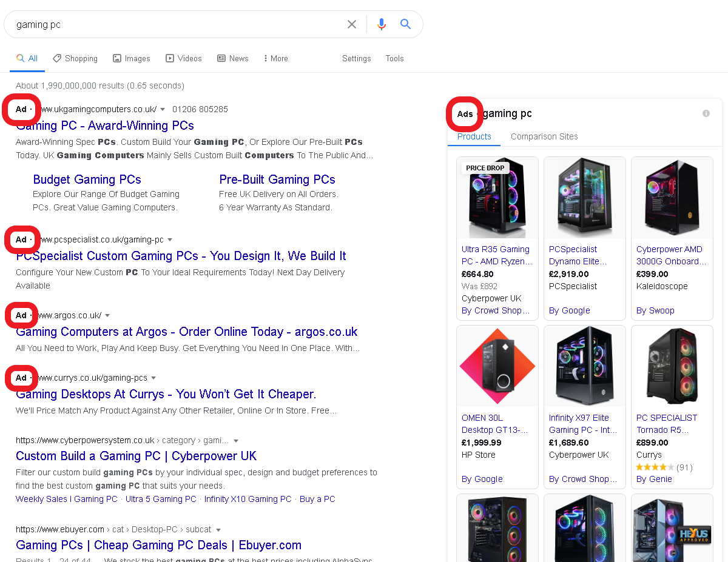Open Buy a PC sitelink

tap(317, 499)
